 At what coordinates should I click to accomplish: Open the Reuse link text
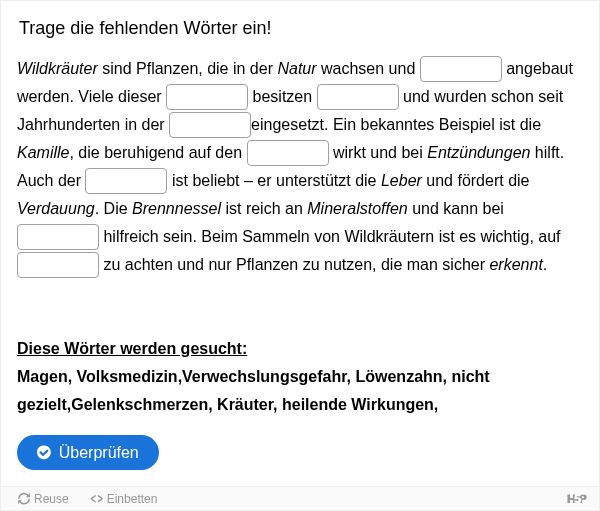click(x=51, y=499)
